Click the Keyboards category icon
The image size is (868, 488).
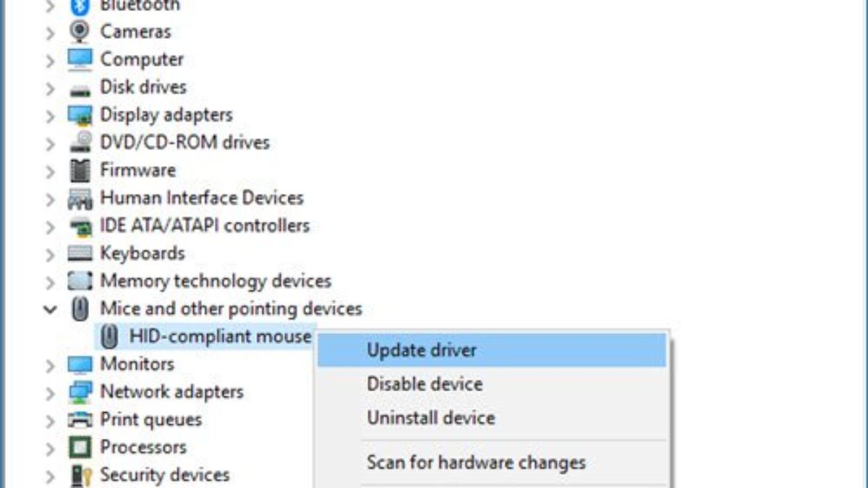click(x=79, y=254)
